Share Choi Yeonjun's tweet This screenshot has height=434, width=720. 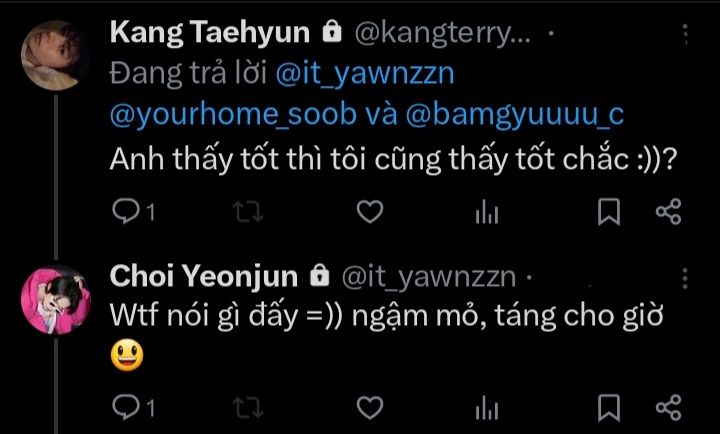pyautogui.click(x=669, y=407)
